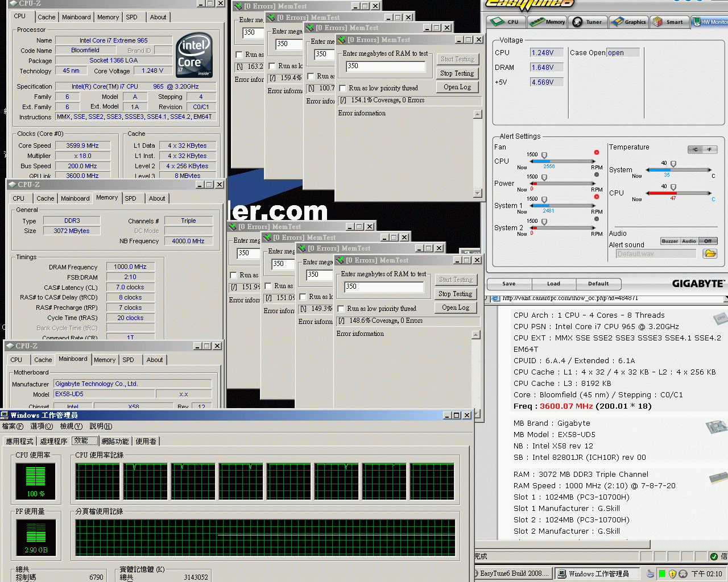Set alert sound mode to Buzzer
This screenshot has height=582, width=728.
tap(670, 241)
